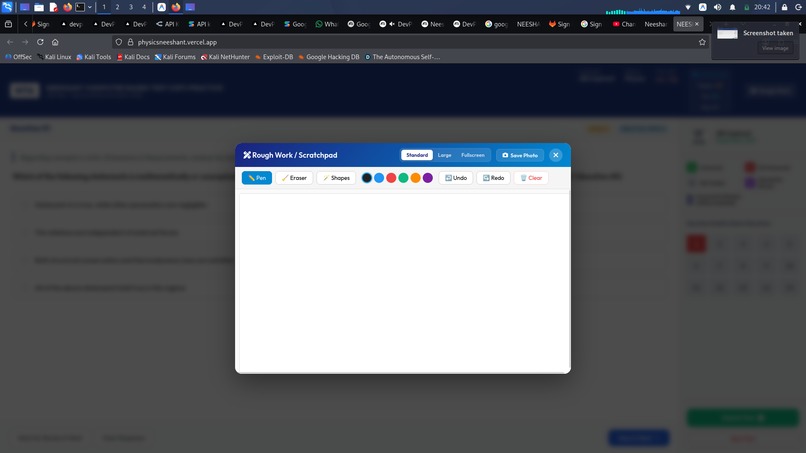
Task: Set scratchpad size to Fullscreen
Action: coord(472,155)
